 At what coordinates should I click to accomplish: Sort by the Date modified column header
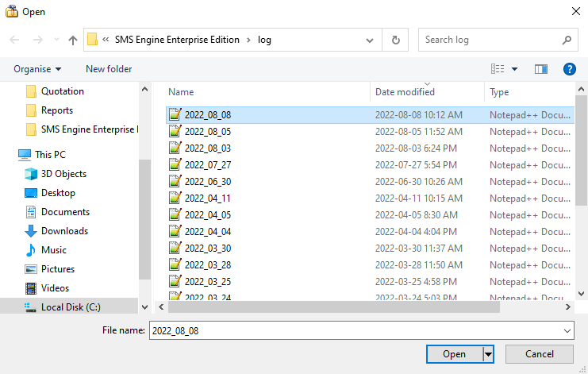point(405,92)
